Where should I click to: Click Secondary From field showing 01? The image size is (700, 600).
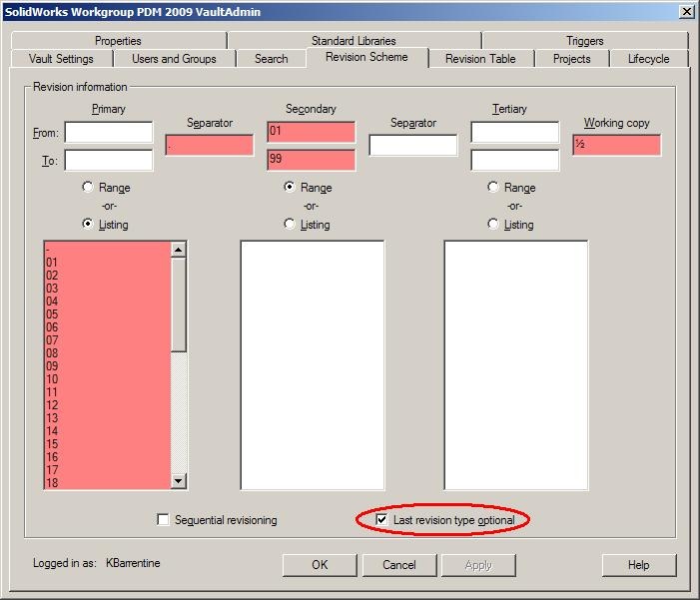(312, 132)
